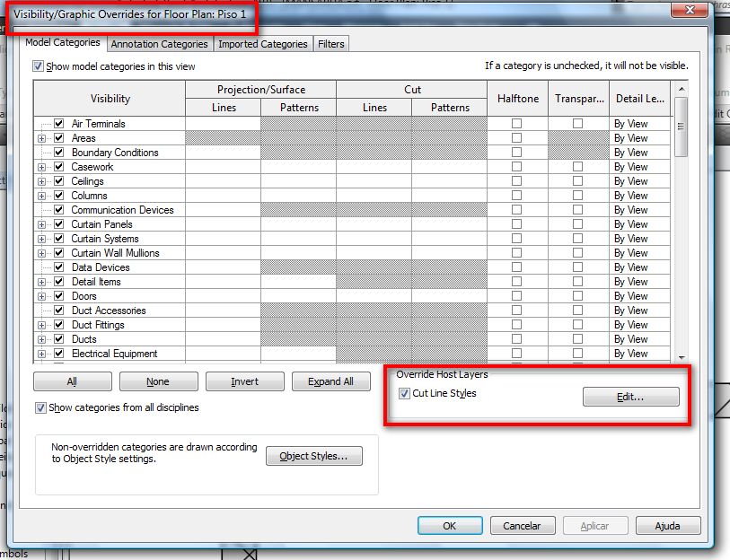730x560 pixels.
Task: Expand the Columns category
Action: click(x=42, y=196)
